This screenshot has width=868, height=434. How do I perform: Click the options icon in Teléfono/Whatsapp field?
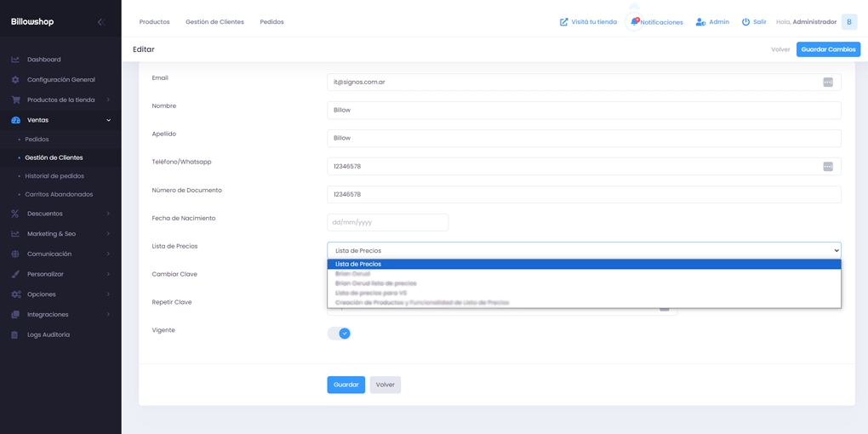827,167
